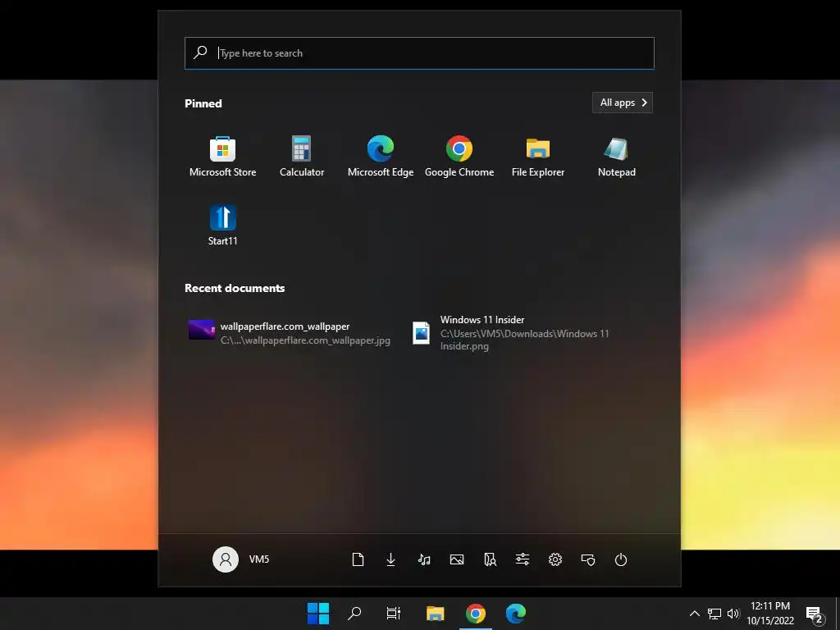Launch the pinned Calculator app
This screenshot has width=840, height=630.
[x=302, y=157]
